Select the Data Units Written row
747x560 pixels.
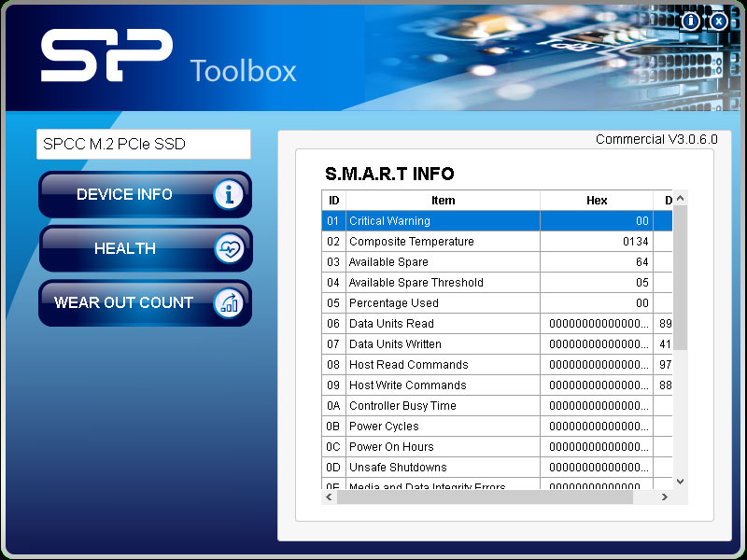(497, 343)
